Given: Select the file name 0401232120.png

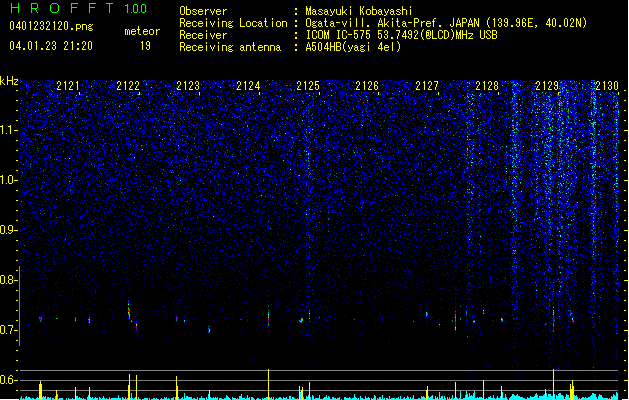Looking at the screenshot, I should point(51,26).
